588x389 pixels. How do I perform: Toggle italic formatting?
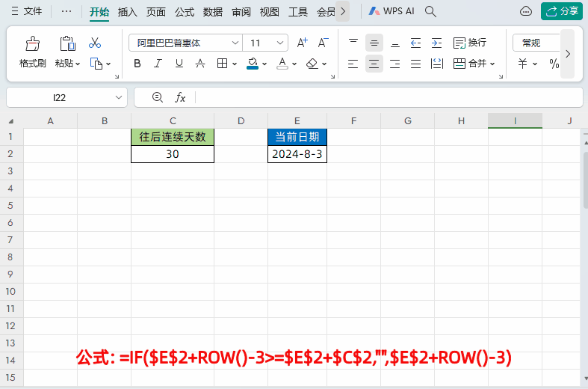(x=158, y=64)
